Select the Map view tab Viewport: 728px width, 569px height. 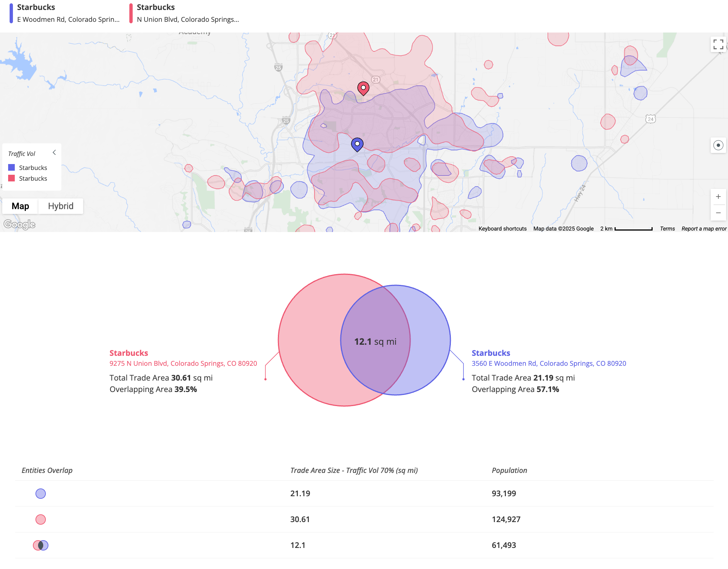pos(20,206)
